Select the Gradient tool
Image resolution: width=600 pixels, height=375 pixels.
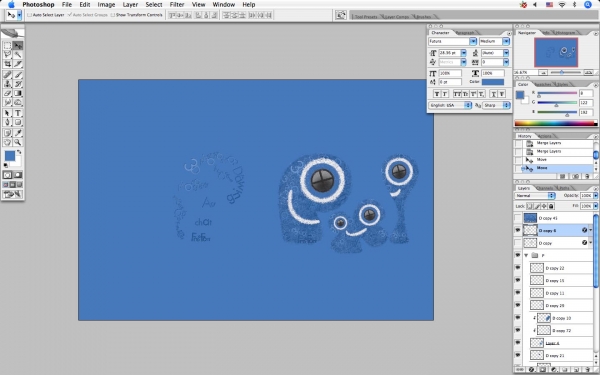click(x=18, y=93)
